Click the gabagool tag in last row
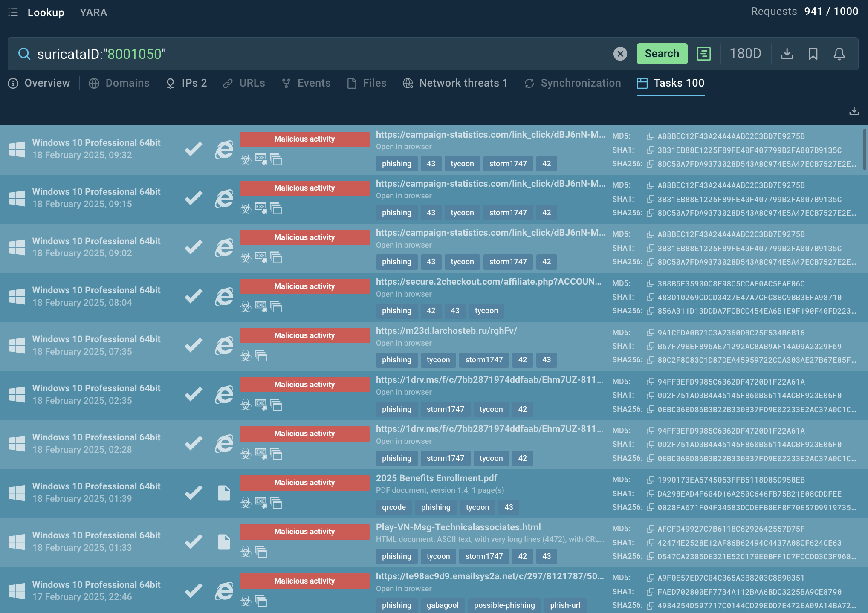 click(443, 605)
